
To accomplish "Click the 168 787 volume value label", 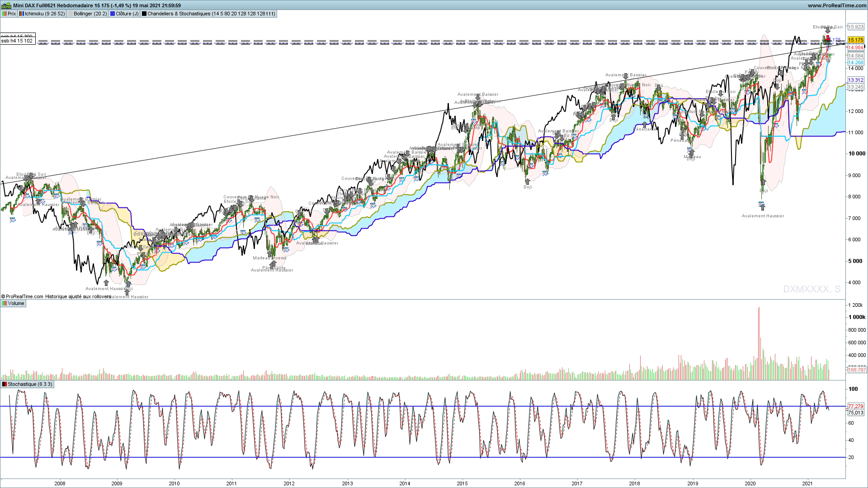I will 857,370.
